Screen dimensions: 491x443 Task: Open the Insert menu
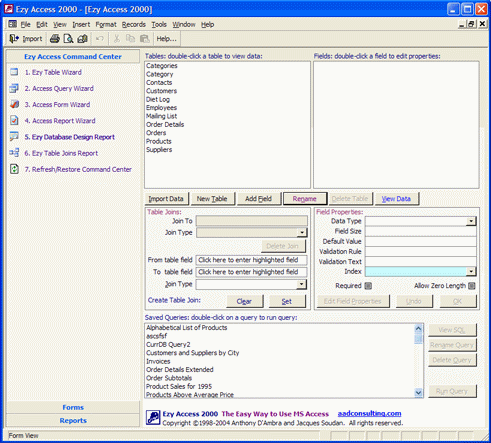click(x=81, y=25)
